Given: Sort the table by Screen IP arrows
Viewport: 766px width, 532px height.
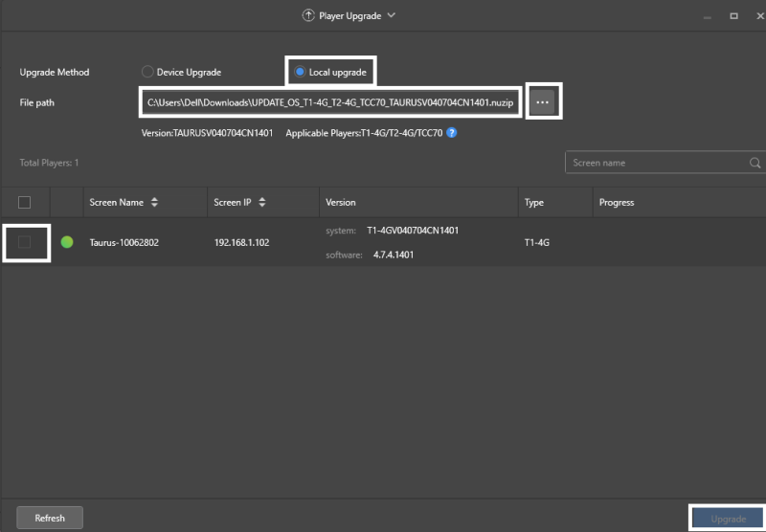Looking at the screenshot, I should 262,203.
